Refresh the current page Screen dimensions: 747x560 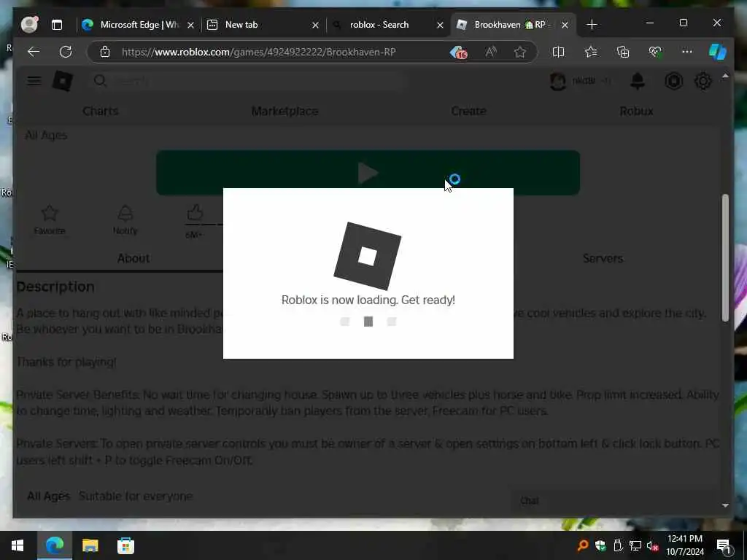[x=66, y=52]
